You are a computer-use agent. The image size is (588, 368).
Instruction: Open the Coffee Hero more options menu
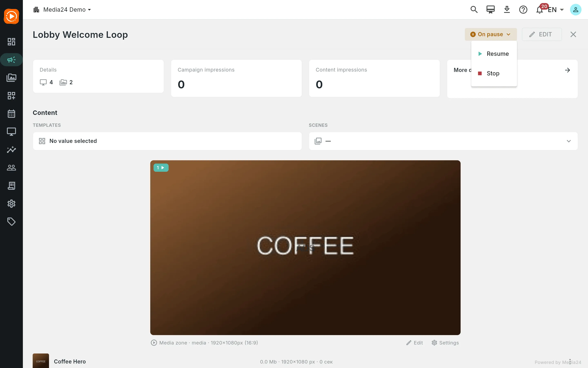pos(570,361)
